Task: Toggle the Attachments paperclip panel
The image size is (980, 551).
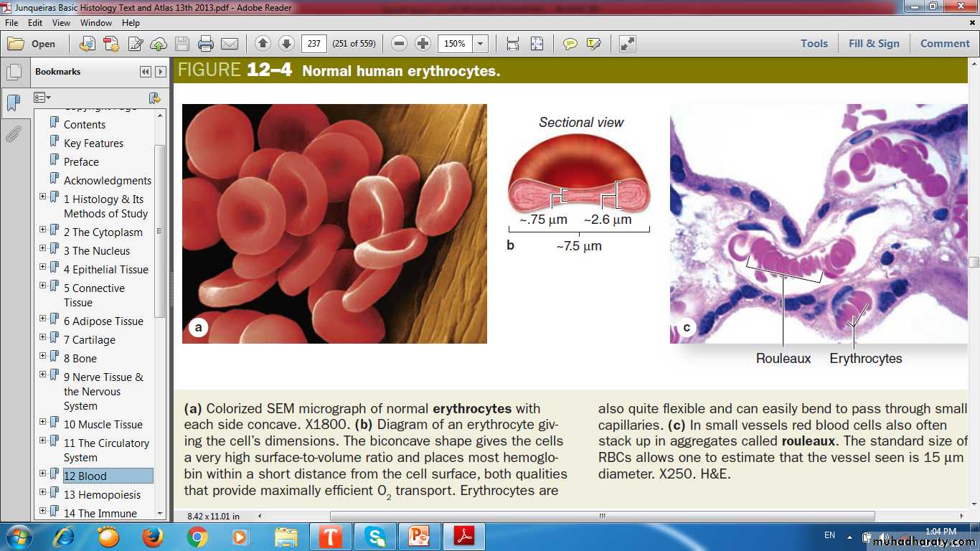Action: (14, 133)
